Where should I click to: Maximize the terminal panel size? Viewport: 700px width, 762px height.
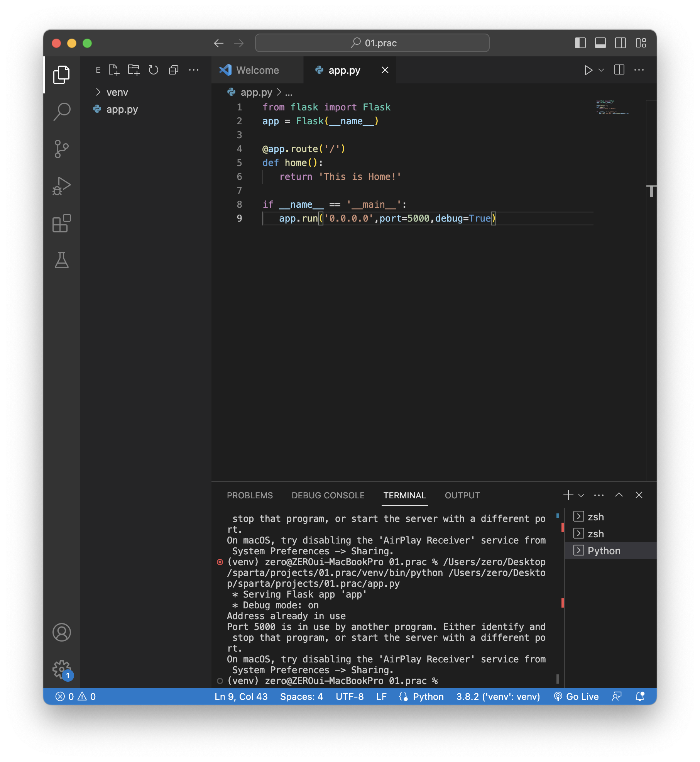pos(619,495)
